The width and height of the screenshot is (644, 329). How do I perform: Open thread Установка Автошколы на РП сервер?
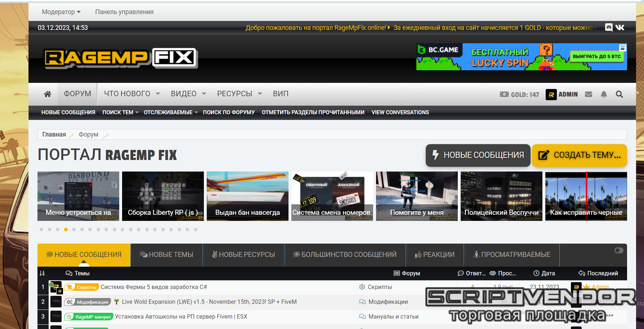coord(181,317)
